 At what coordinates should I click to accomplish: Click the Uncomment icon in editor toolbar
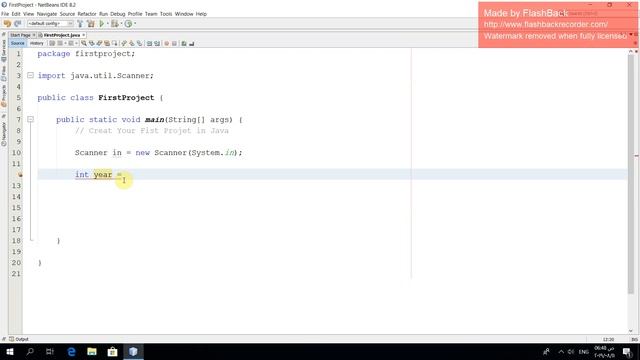pos(191,43)
